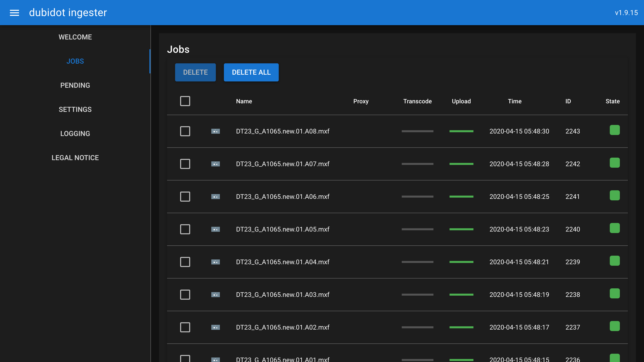Open Settings from the sidebar
The image size is (644, 362).
[x=75, y=109]
